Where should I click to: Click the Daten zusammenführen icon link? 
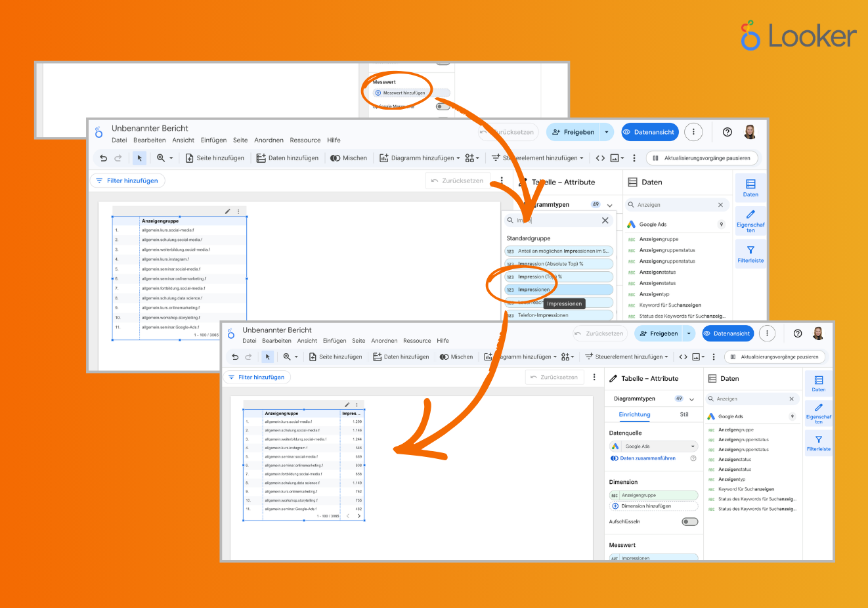[616, 458]
